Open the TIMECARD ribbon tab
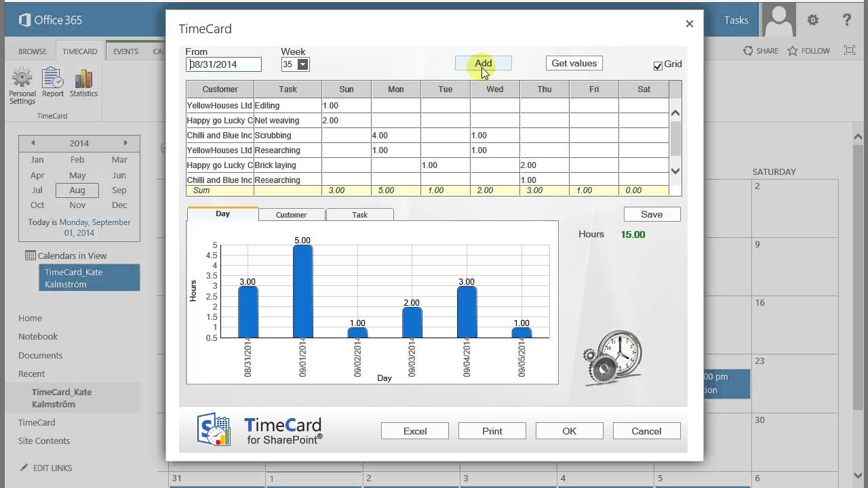This screenshot has height=488, width=868. pos(80,52)
